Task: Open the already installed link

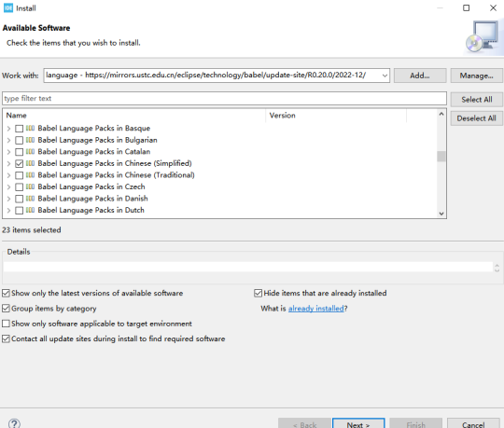Action: coord(316,309)
